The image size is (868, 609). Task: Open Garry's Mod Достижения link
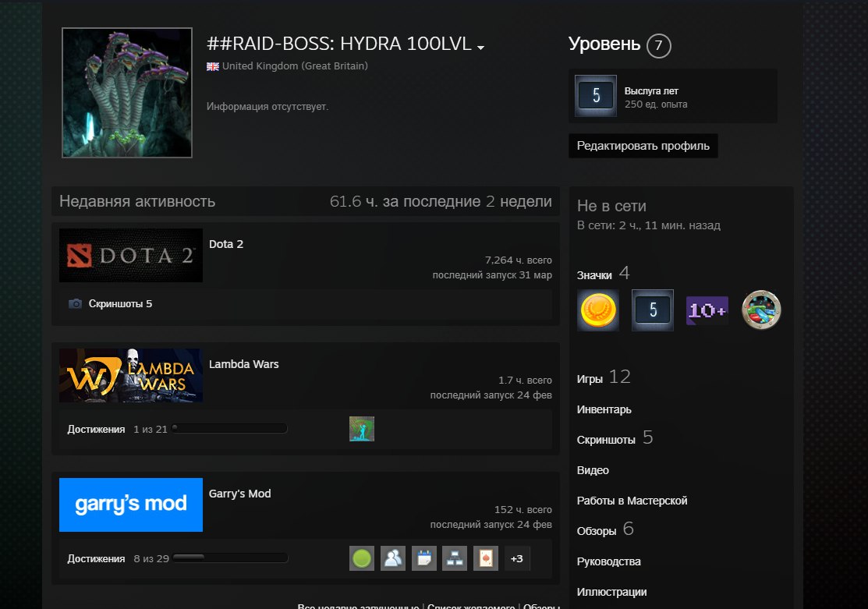coord(97,558)
